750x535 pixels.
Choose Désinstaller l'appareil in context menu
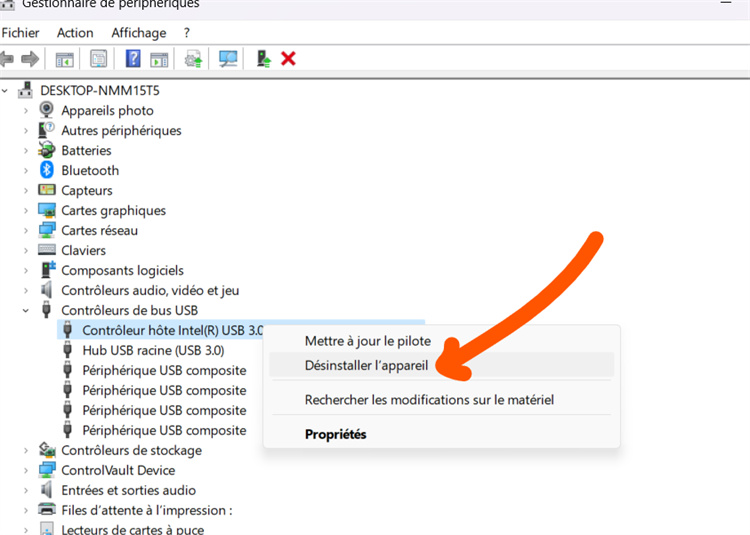click(x=441, y=365)
